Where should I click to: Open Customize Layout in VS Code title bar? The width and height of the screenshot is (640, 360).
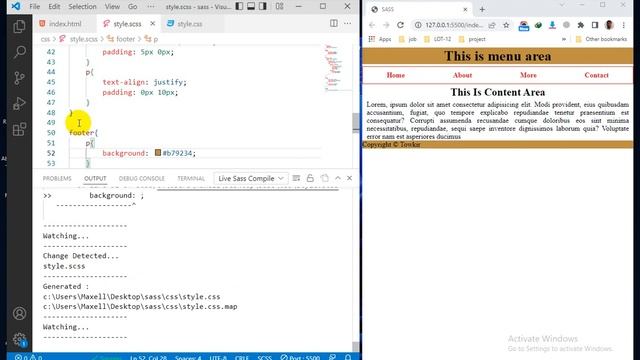point(279,6)
